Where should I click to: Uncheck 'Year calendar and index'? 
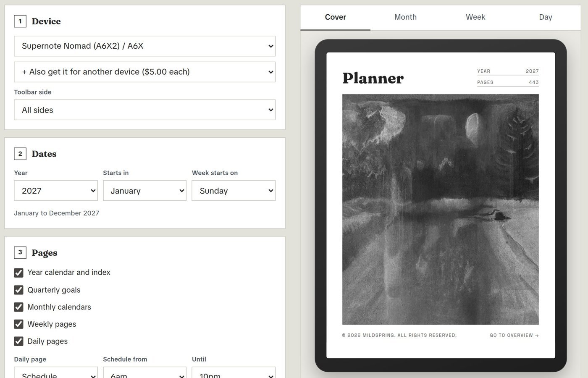click(x=18, y=273)
